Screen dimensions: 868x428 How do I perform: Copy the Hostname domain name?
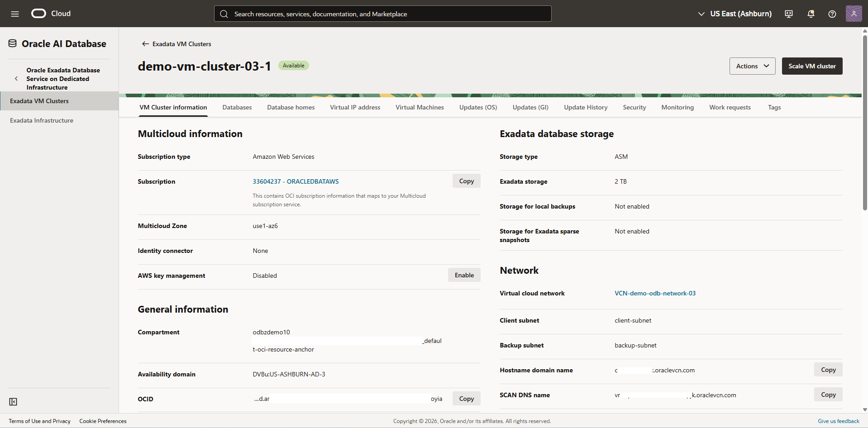(828, 370)
